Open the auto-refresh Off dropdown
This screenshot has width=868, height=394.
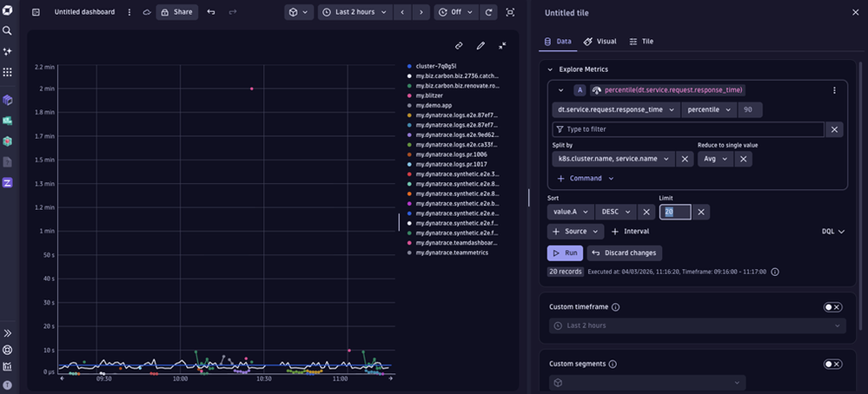[456, 12]
